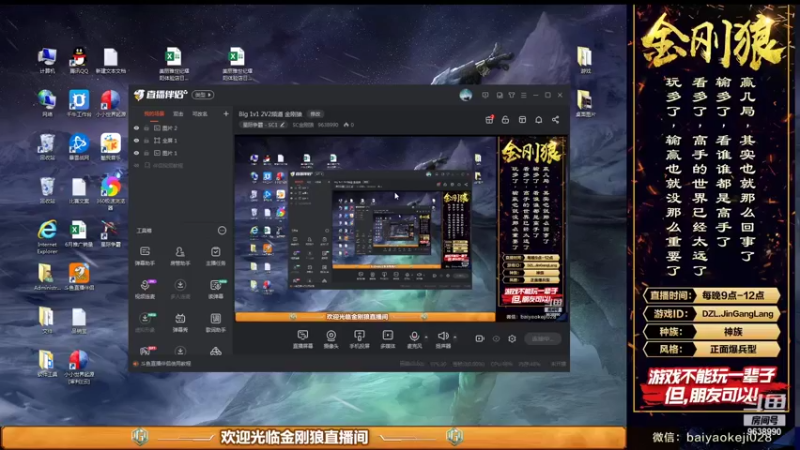
Task: Open the 游戏 folder at desktop right
Action: click(x=585, y=60)
